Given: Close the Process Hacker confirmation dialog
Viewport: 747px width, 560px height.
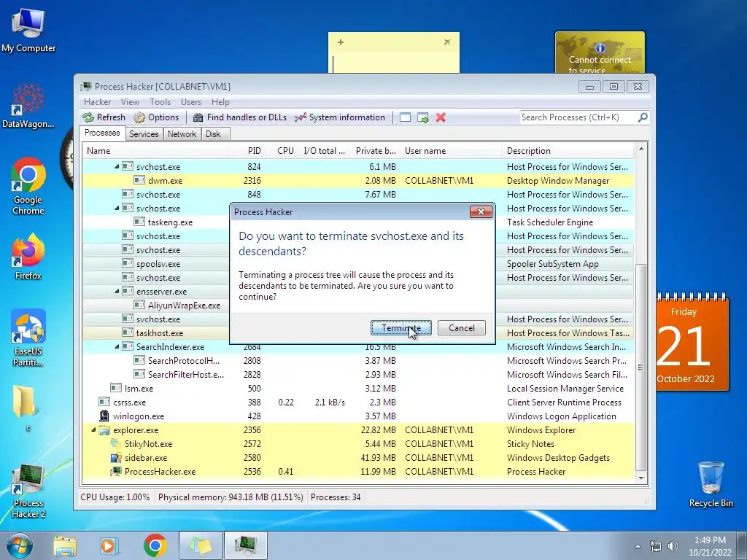Looking at the screenshot, I should pos(480,212).
